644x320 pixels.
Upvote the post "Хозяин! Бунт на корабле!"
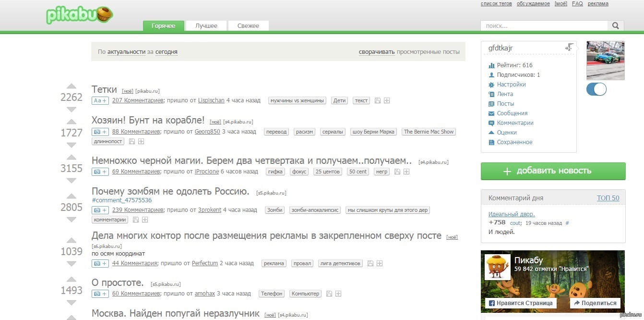[x=72, y=122]
